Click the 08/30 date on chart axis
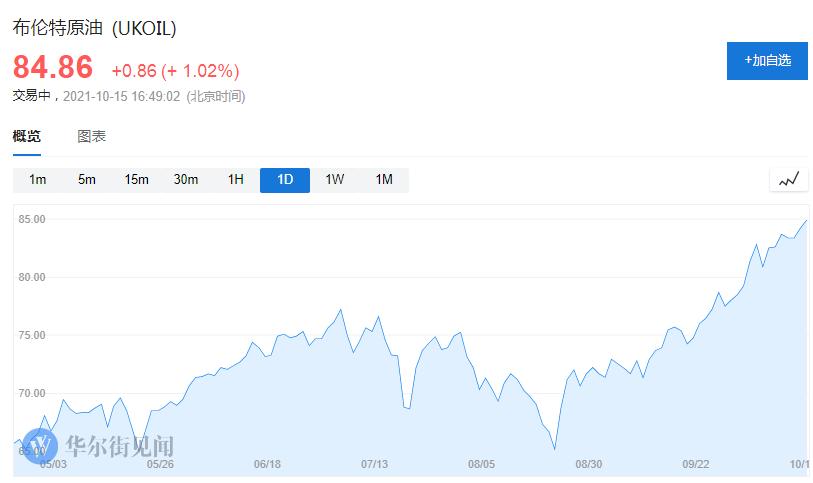This screenshot has height=483, width=813. tap(589, 463)
